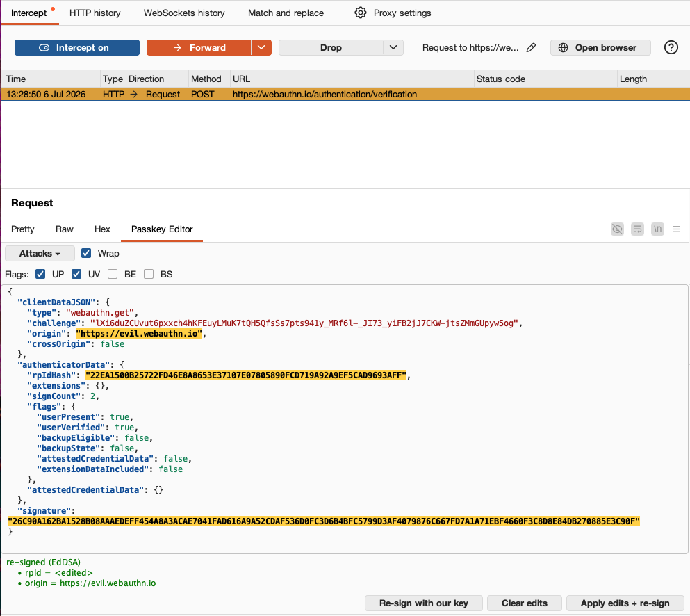The height and width of the screenshot is (616, 690).
Task: Click Re-sign with our key button
Action: coord(424,603)
